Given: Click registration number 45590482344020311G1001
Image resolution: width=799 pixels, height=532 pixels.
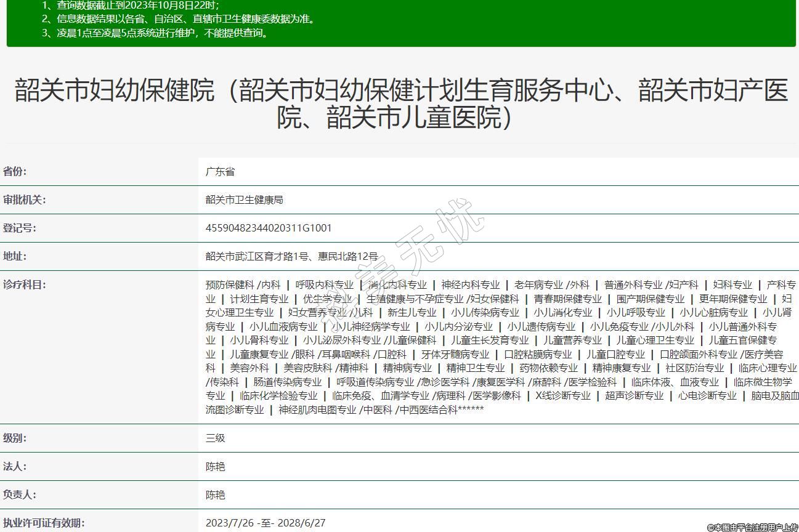Looking at the screenshot, I should pyautogui.click(x=269, y=228).
